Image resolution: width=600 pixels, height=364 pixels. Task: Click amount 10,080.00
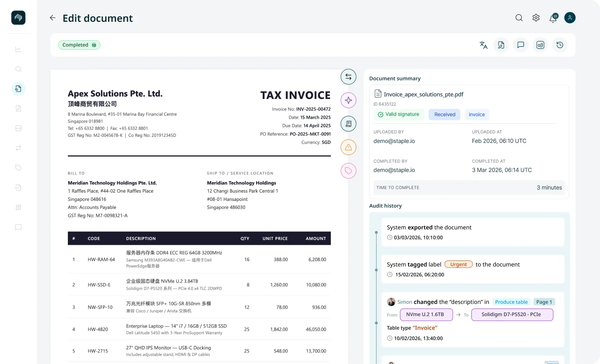[316, 285]
